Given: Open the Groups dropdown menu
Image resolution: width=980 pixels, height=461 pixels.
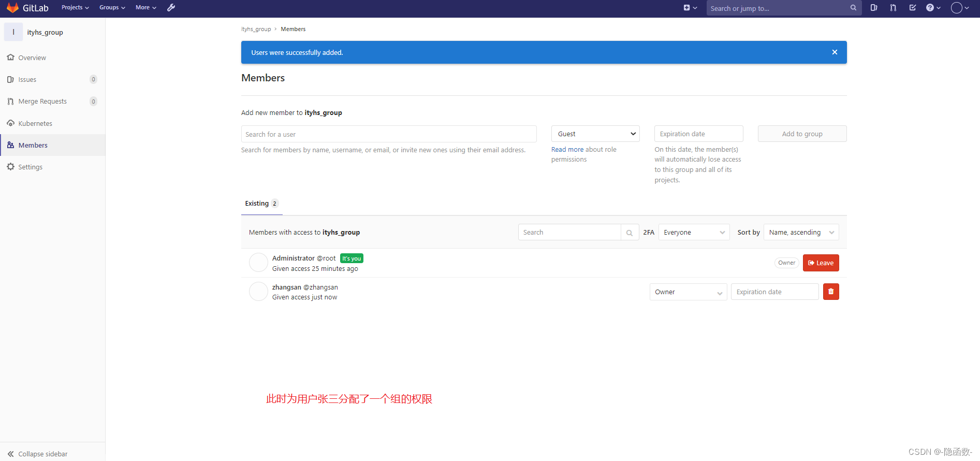Looking at the screenshot, I should coord(112,7).
